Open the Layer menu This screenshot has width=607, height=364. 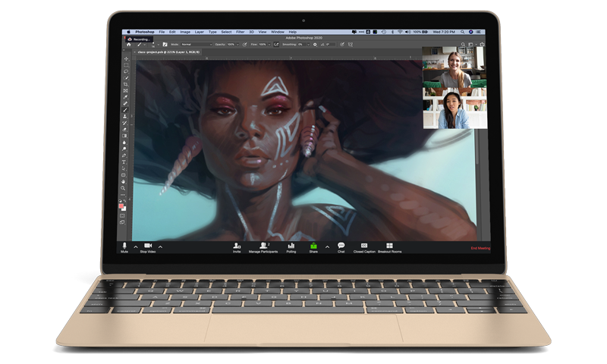tap(200, 32)
